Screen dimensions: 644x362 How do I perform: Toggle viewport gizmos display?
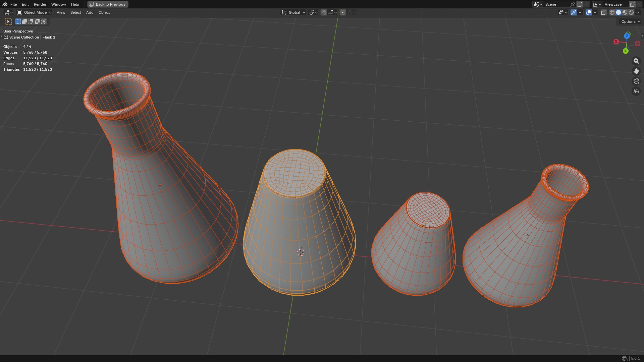[574, 12]
